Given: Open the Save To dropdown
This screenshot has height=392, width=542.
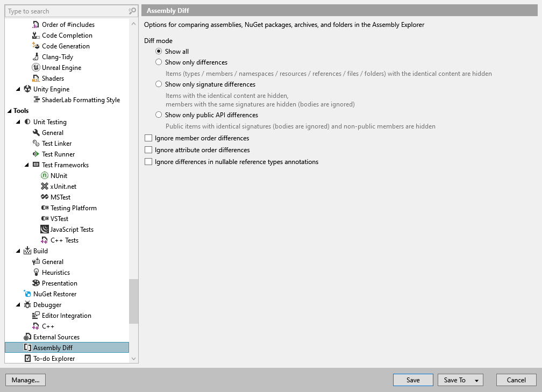Looking at the screenshot, I should click(476, 380).
